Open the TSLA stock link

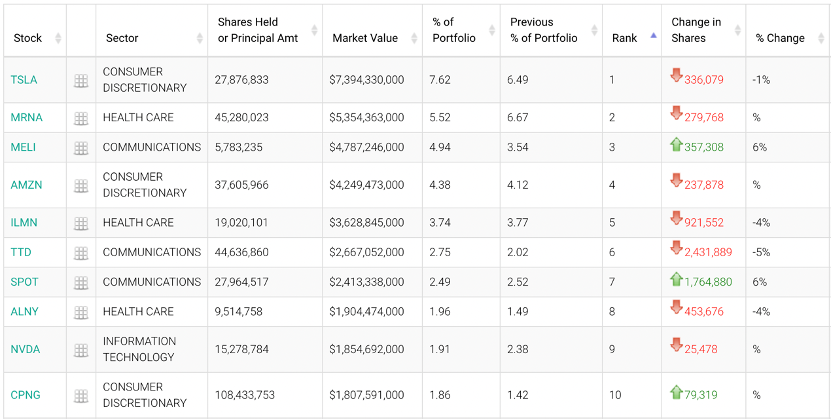23,79
